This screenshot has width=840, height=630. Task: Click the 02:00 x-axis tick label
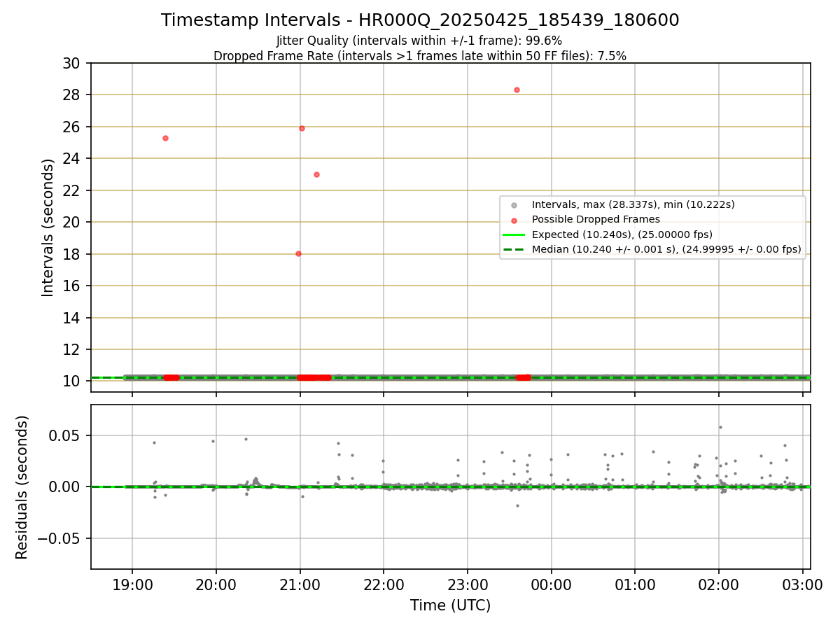click(x=719, y=585)
